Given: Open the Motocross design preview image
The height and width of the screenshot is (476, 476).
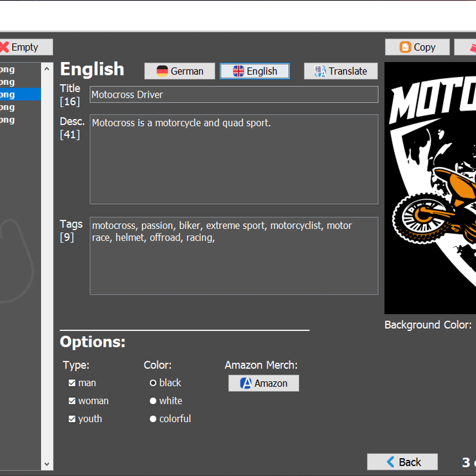Looking at the screenshot, I should (430, 188).
